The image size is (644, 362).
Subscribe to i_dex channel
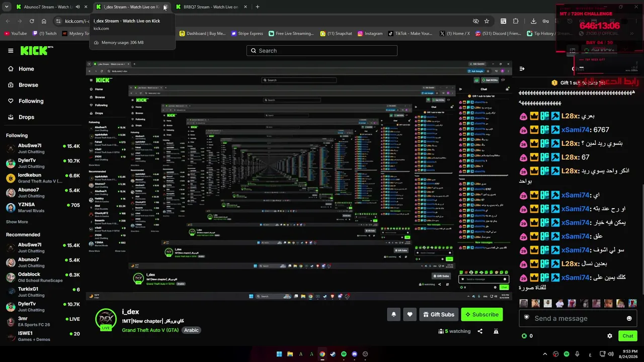point(482,314)
